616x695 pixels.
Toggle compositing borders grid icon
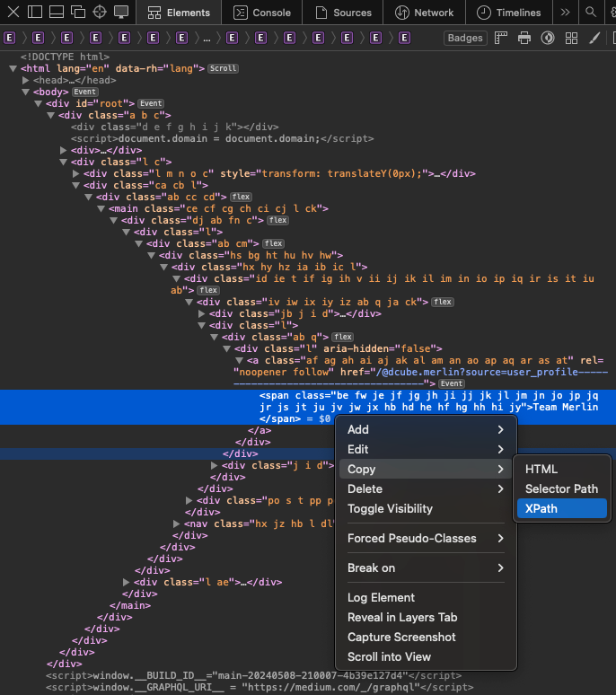tap(571, 38)
